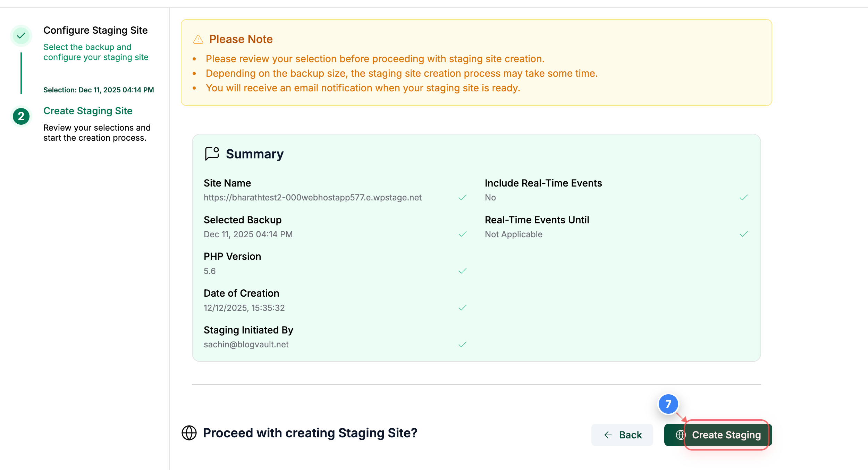Click the checkmark beside Staging Initiated By

coord(463,344)
